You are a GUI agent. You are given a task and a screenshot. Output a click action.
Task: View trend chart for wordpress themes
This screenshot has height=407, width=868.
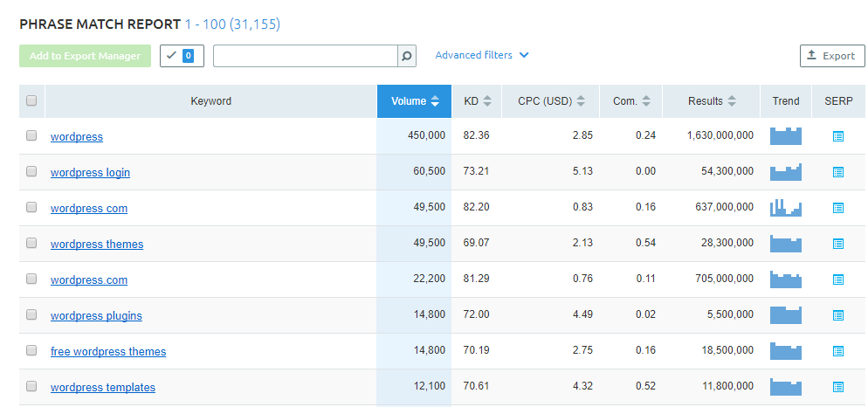tap(786, 244)
